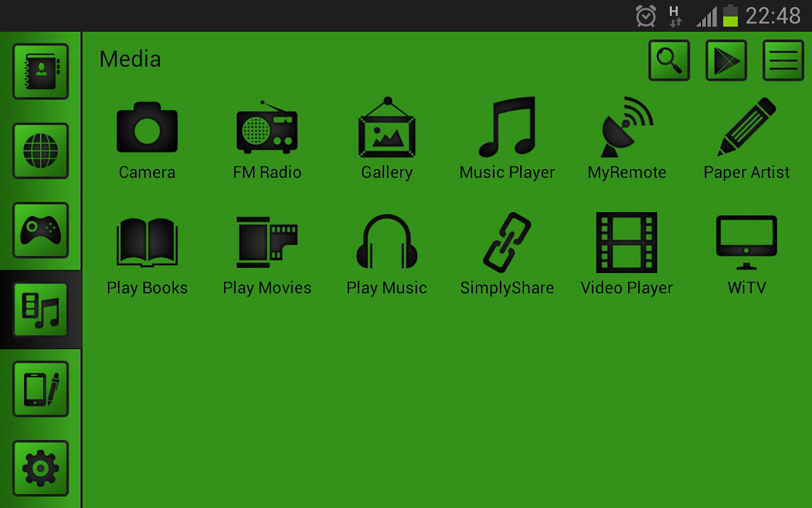This screenshot has width=812, height=508.
Task: Open the Video Player app
Action: [627, 243]
